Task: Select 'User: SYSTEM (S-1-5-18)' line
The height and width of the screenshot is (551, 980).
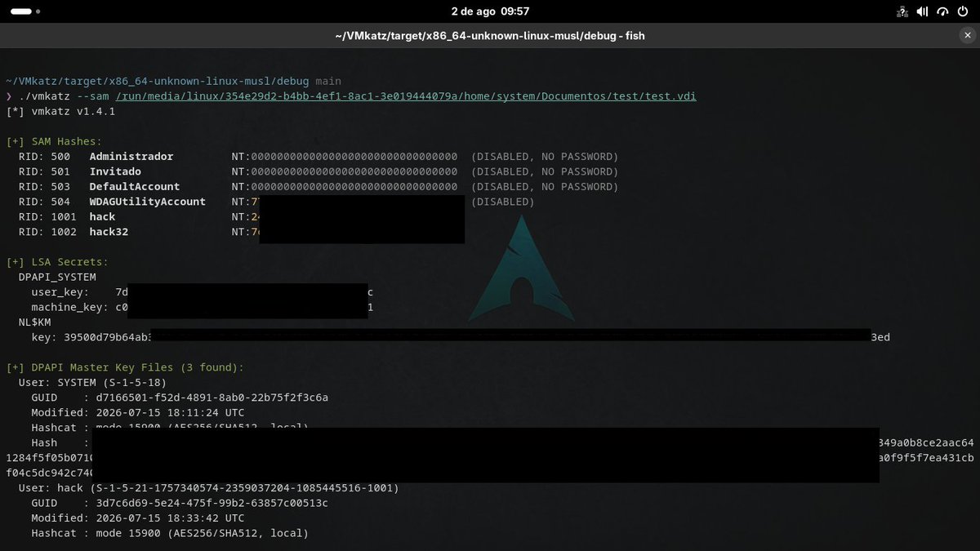Action: pyautogui.click(x=92, y=382)
